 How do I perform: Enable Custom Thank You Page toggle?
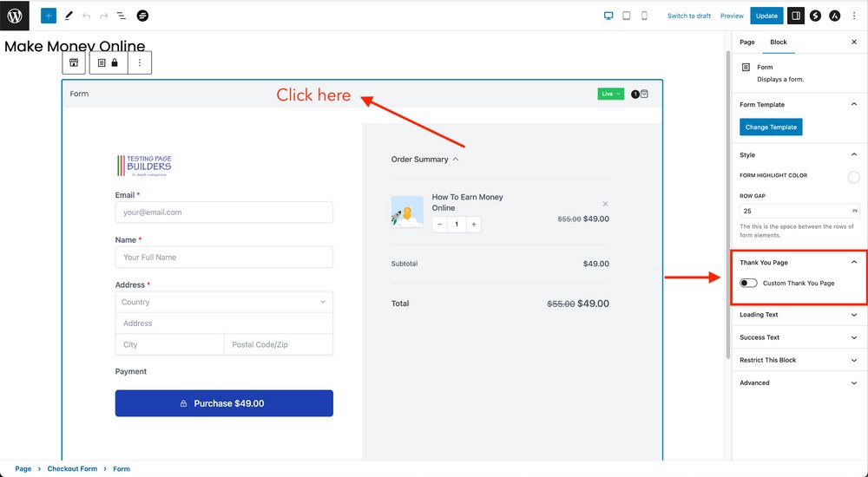[x=748, y=284]
